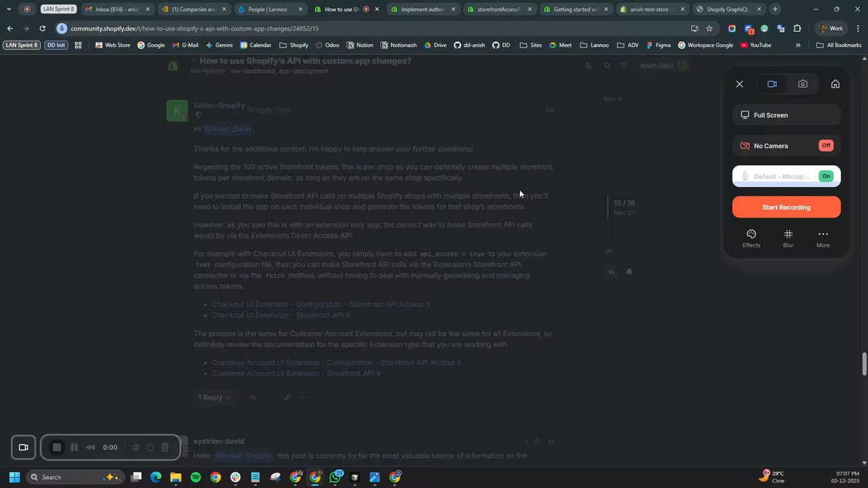Open the Work profile menu

[x=830, y=28]
